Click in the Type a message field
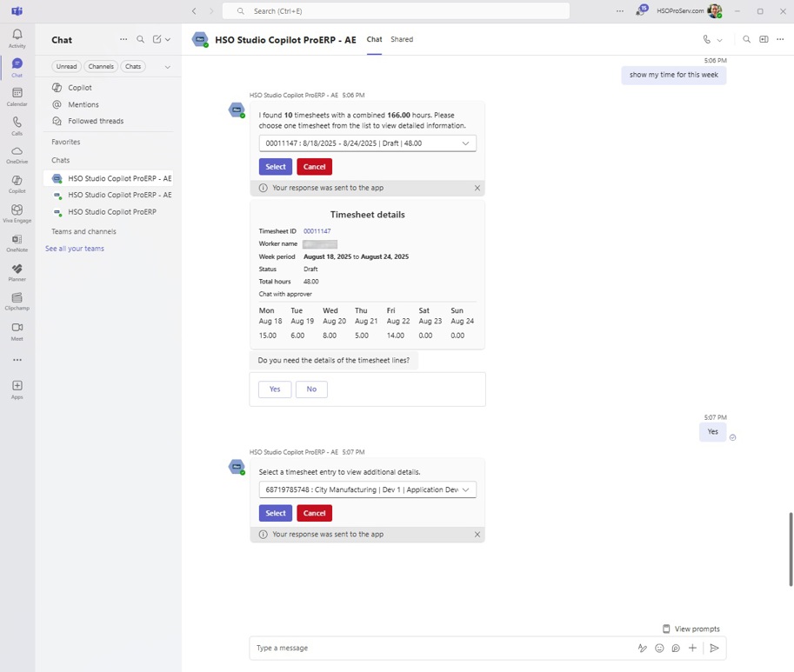 391,648
